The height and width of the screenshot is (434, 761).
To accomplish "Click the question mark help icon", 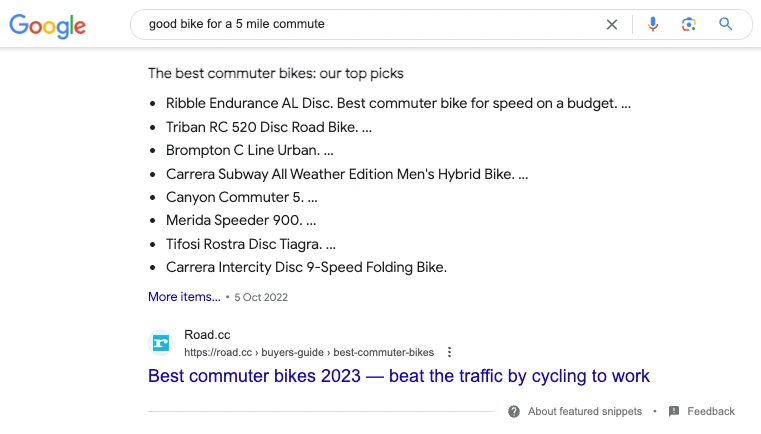I will (514, 411).
